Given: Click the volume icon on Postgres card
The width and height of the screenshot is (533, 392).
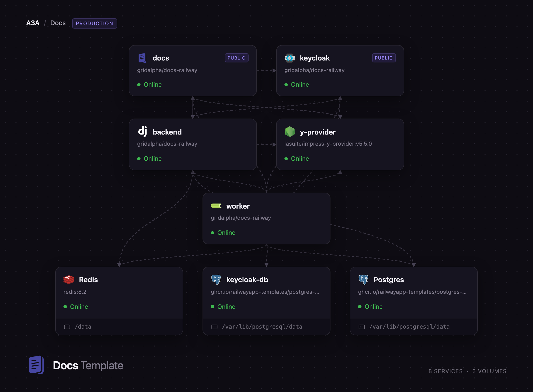Looking at the screenshot, I should coord(362,327).
